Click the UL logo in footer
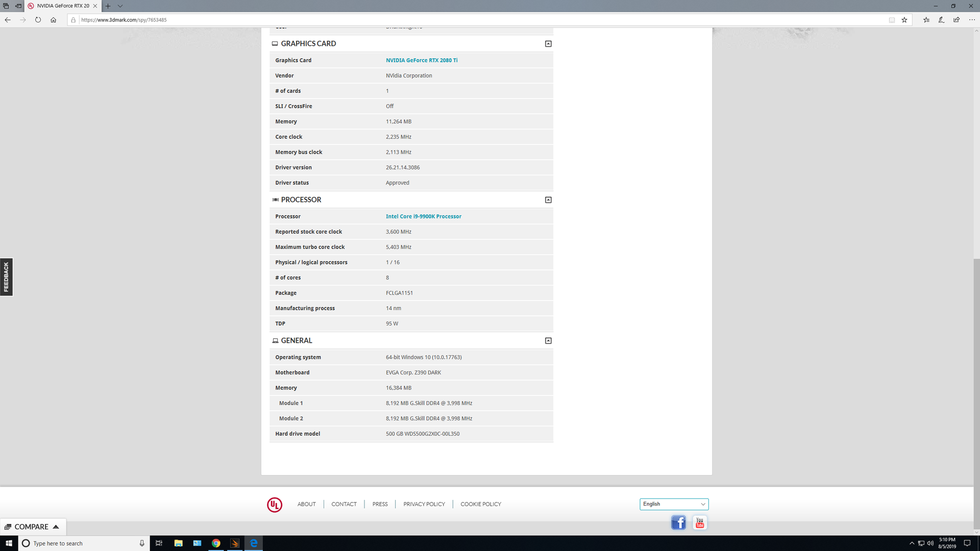Viewport: 980px width, 551px height. coord(275,505)
